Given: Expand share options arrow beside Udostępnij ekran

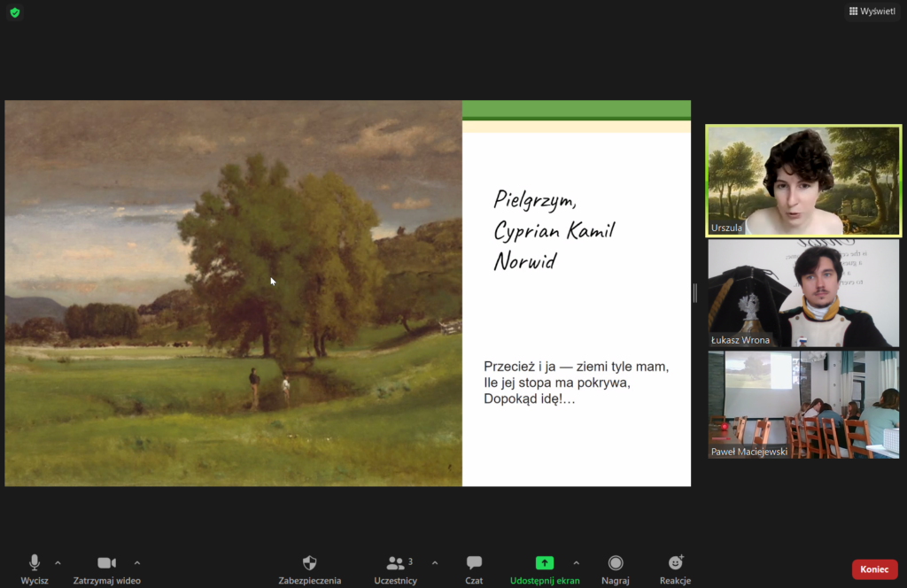Looking at the screenshot, I should coord(577,562).
